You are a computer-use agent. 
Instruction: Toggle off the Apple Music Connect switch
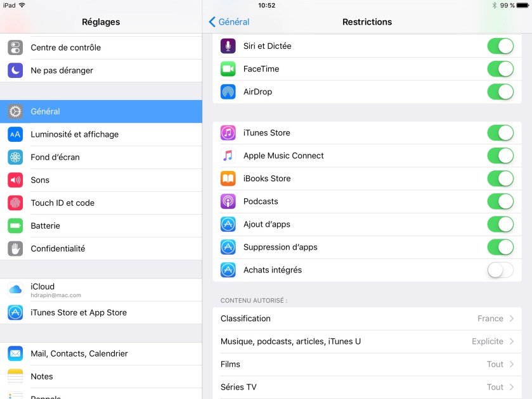pos(500,156)
